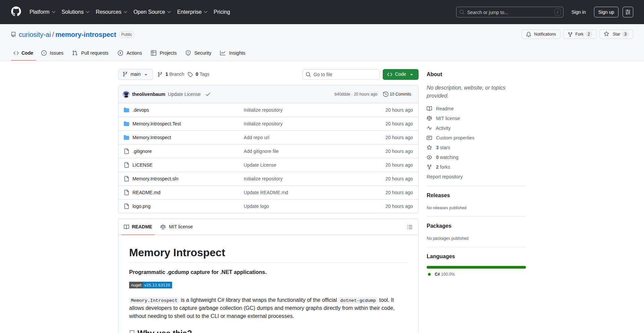Click the Packages heading link
644x333 pixels.
tap(439, 226)
